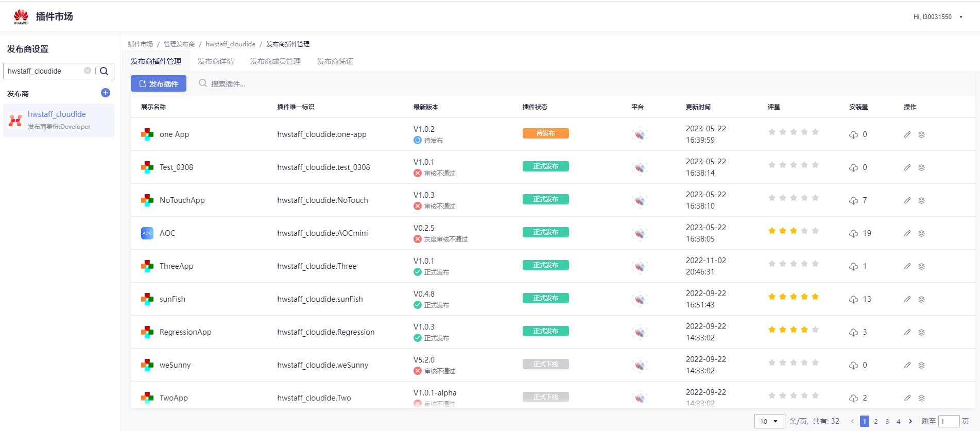
Task: Open version layers icon for Test_0308
Action: [x=922, y=167]
